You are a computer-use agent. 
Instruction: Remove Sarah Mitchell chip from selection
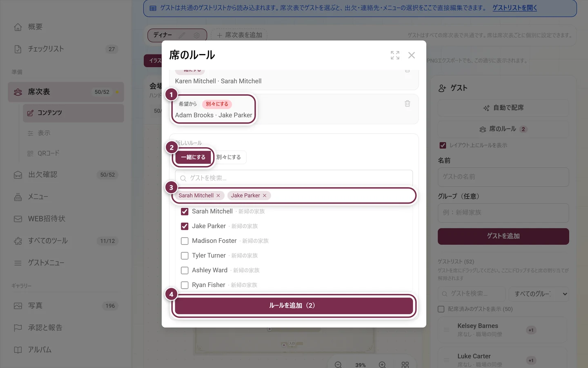tap(218, 195)
